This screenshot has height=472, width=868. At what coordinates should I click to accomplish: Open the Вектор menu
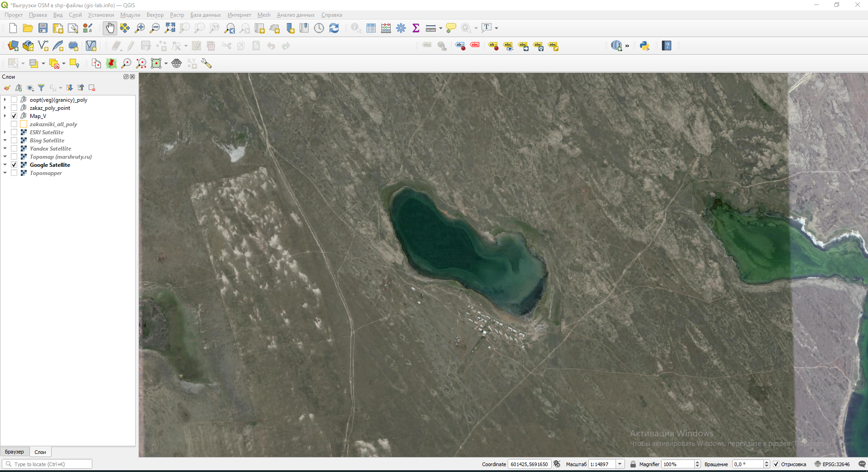tap(155, 15)
